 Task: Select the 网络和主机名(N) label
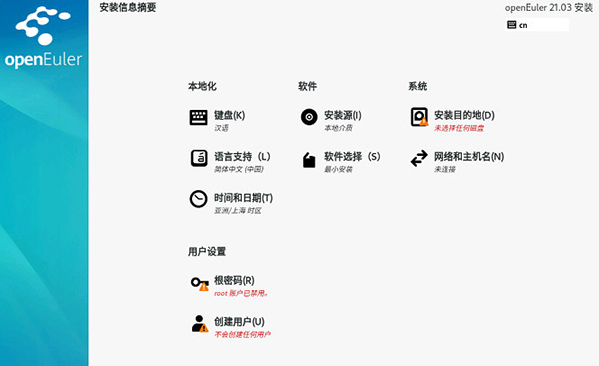tap(469, 156)
